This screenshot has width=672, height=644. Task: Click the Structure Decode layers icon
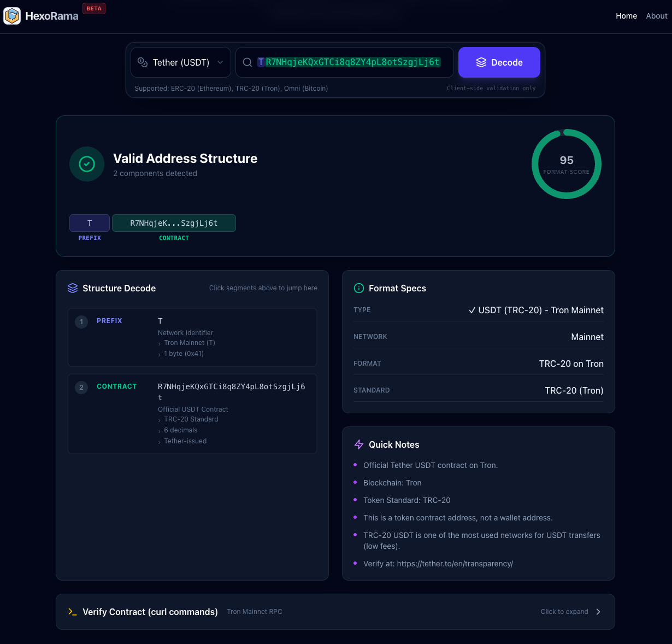click(73, 288)
